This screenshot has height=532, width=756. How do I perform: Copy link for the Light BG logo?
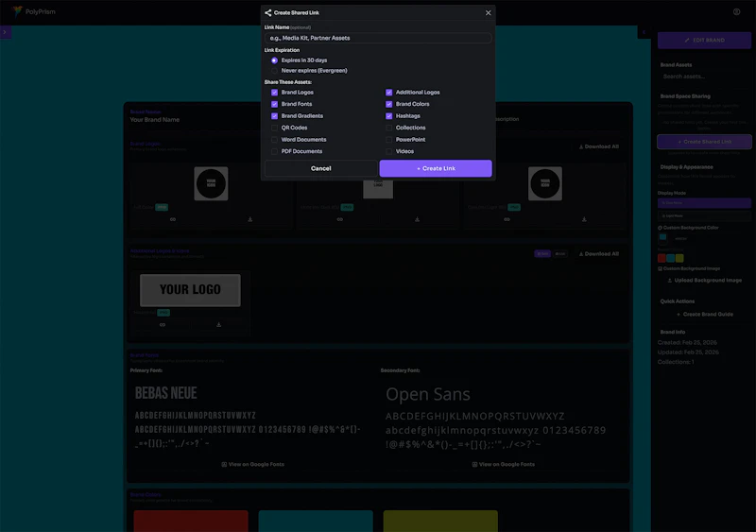(x=507, y=219)
